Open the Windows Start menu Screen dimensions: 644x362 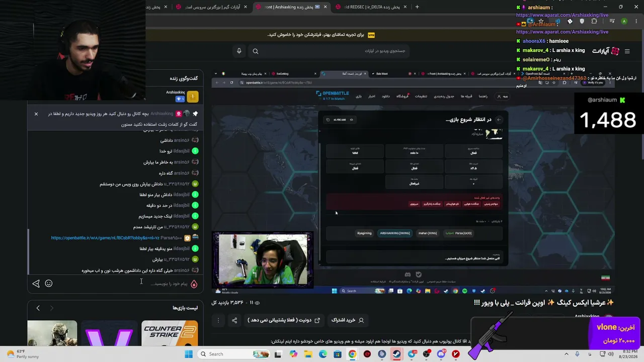pos(189,354)
